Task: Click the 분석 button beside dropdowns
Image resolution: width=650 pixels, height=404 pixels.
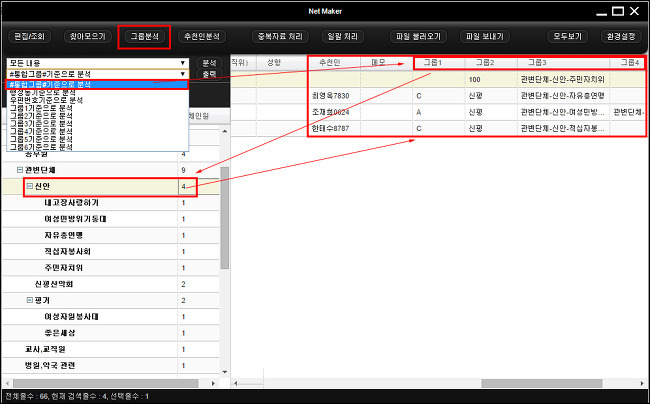Action: [x=209, y=63]
